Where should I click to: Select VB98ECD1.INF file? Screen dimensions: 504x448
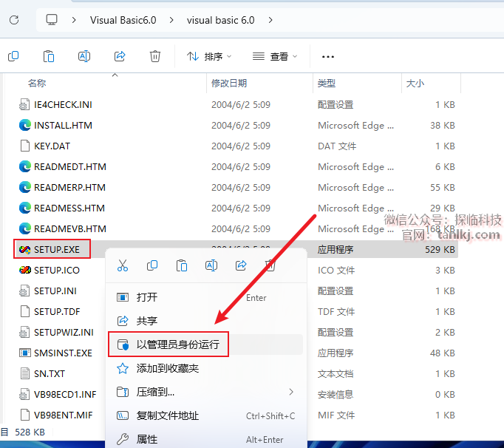[65, 394]
